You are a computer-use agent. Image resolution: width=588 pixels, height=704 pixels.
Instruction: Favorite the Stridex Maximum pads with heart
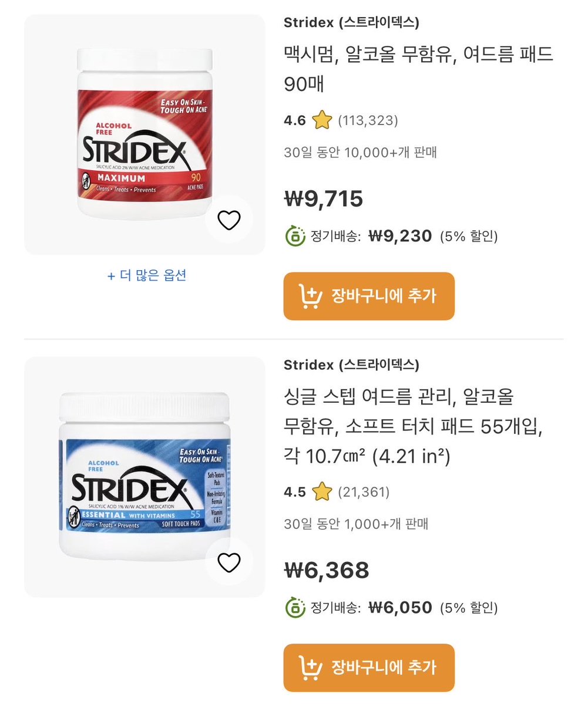coord(229,220)
